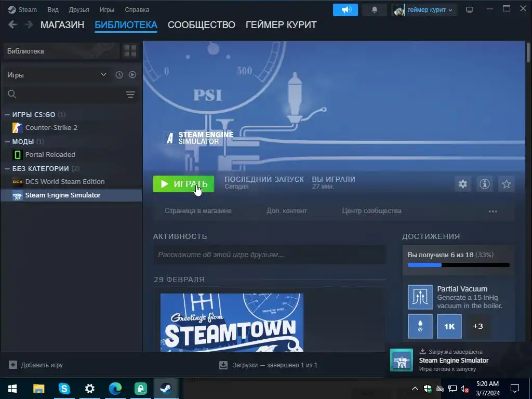Open the Друзья menu
This screenshot has width=532, height=399.
click(79, 9)
